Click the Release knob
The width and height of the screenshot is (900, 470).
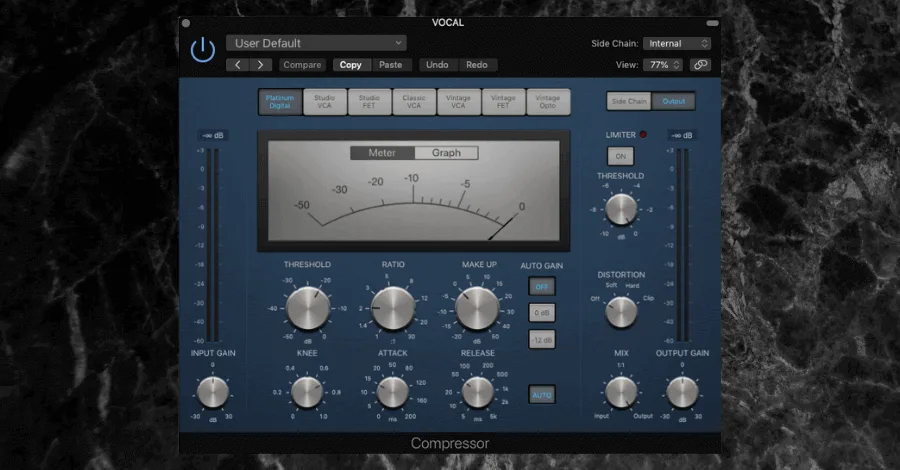pyautogui.click(x=478, y=392)
